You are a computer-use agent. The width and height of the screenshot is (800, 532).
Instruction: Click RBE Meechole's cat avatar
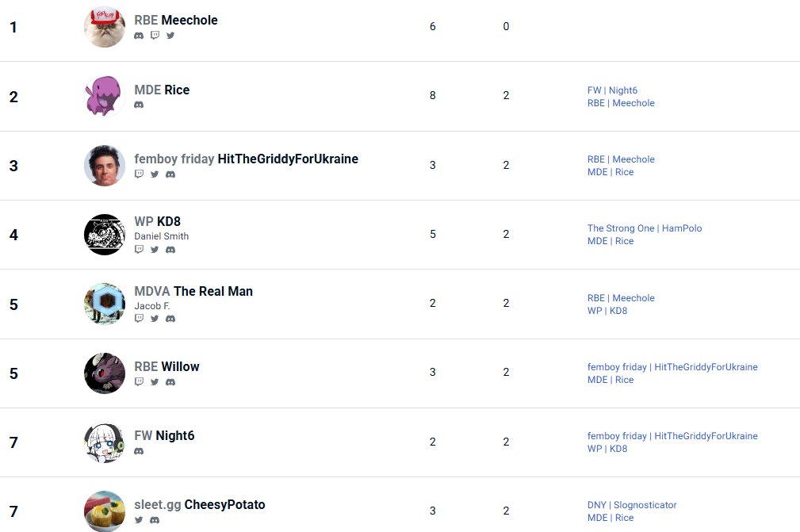[105, 27]
